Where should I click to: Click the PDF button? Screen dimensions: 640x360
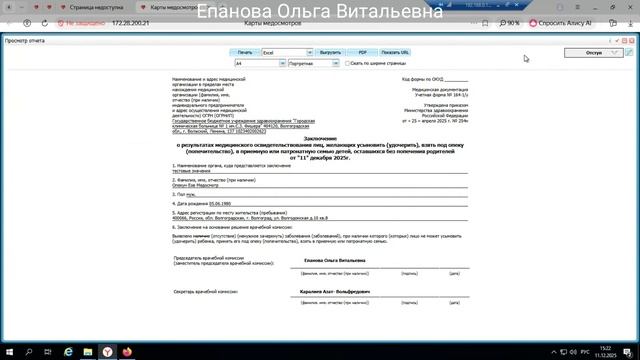(x=362, y=53)
